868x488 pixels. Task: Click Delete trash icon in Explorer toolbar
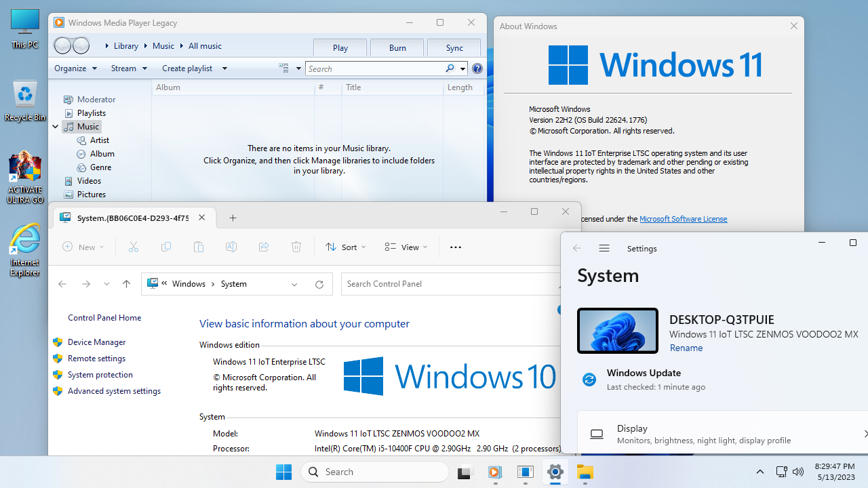tap(296, 247)
